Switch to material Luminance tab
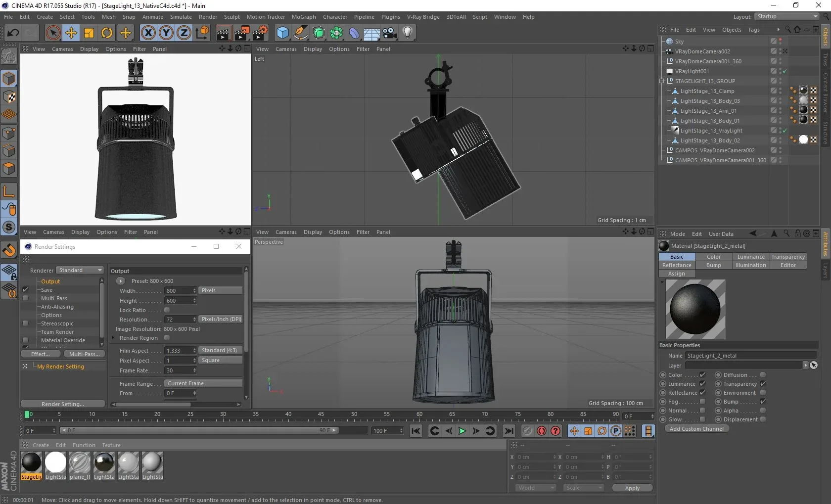Image resolution: width=831 pixels, height=504 pixels. coord(751,257)
